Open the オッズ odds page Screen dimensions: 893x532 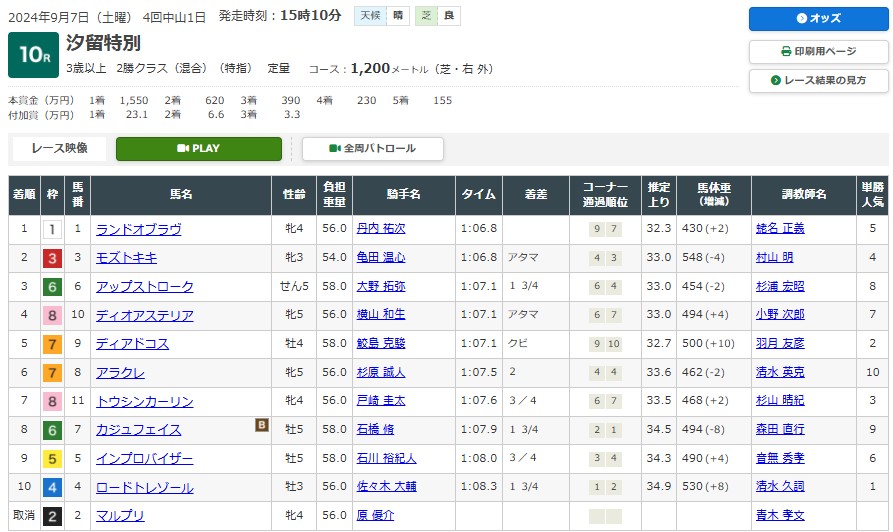[x=818, y=19]
